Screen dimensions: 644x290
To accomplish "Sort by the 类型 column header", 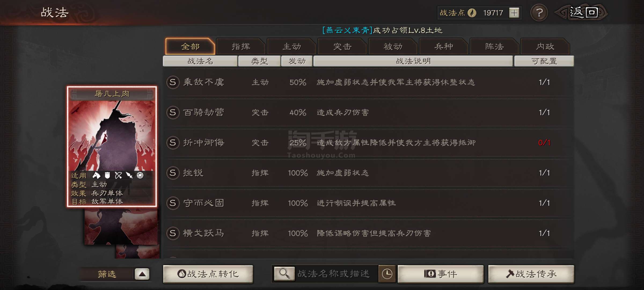I will [x=259, y=61].
